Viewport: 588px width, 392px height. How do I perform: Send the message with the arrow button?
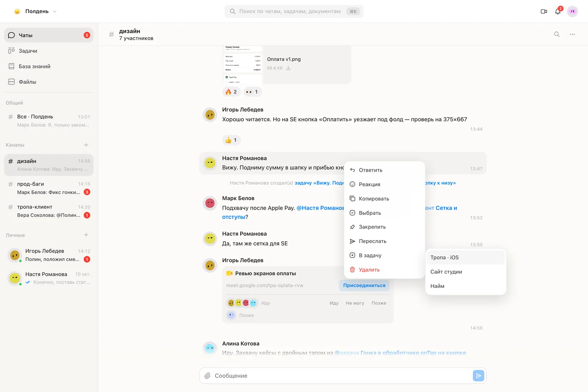click(x=478, y=376)
